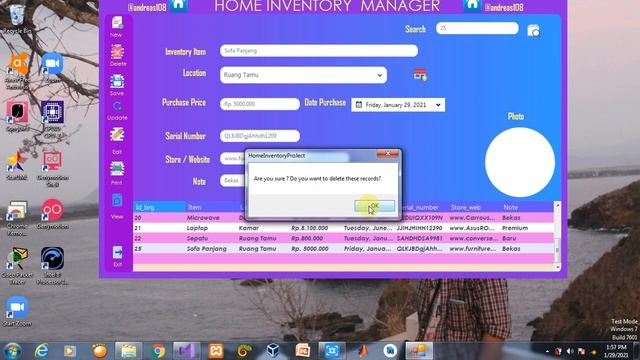Viewport: 640px width, 360px height.
Task: Click the Avast Free Antivirus desktop icon
Action: (17, 70)
